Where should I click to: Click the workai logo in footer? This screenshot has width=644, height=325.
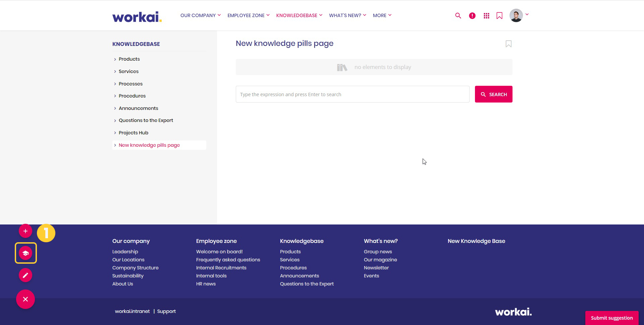[x=513, y=312]
